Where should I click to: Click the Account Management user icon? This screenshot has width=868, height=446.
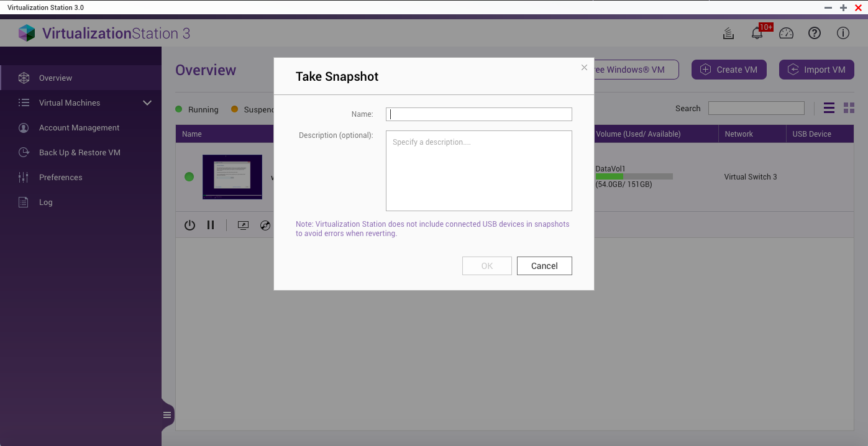click(x=24, y=127)
